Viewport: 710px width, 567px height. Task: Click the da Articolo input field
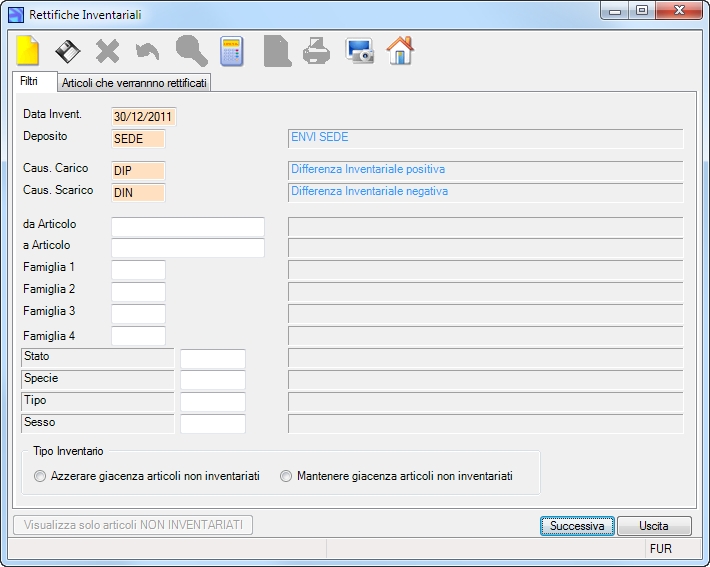click(x=188, y=227)
